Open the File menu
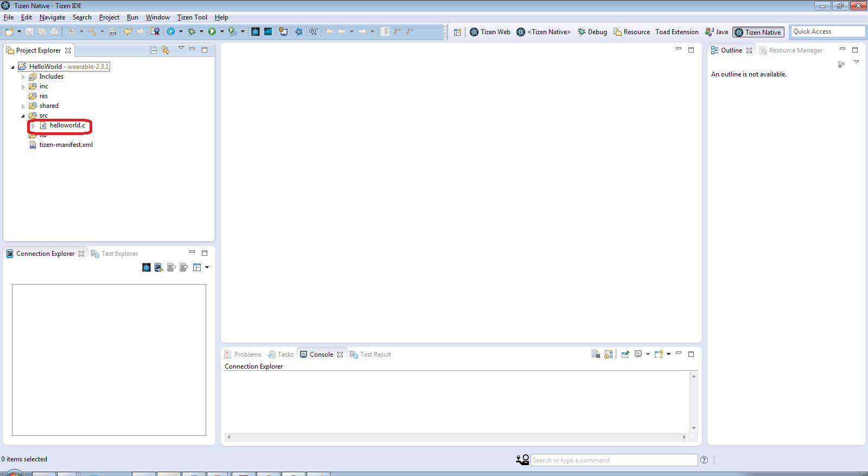Screen dimensions: 868x476 point(9,17)
